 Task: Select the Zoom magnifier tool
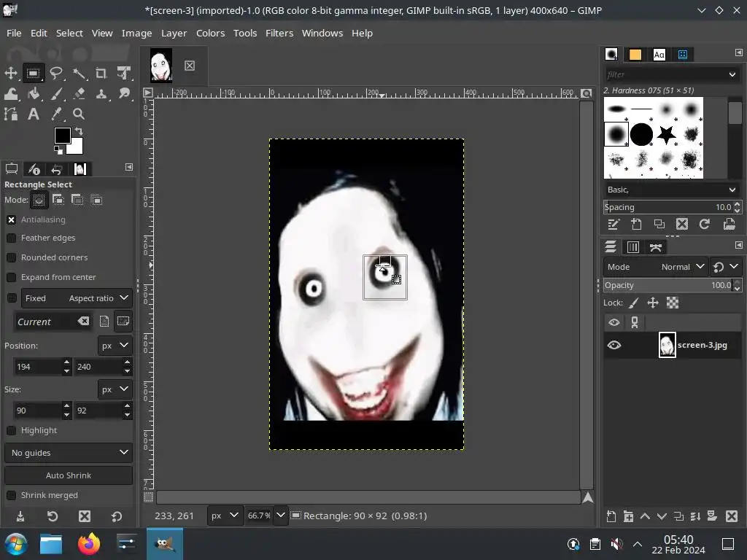click(x=79, y=114)
